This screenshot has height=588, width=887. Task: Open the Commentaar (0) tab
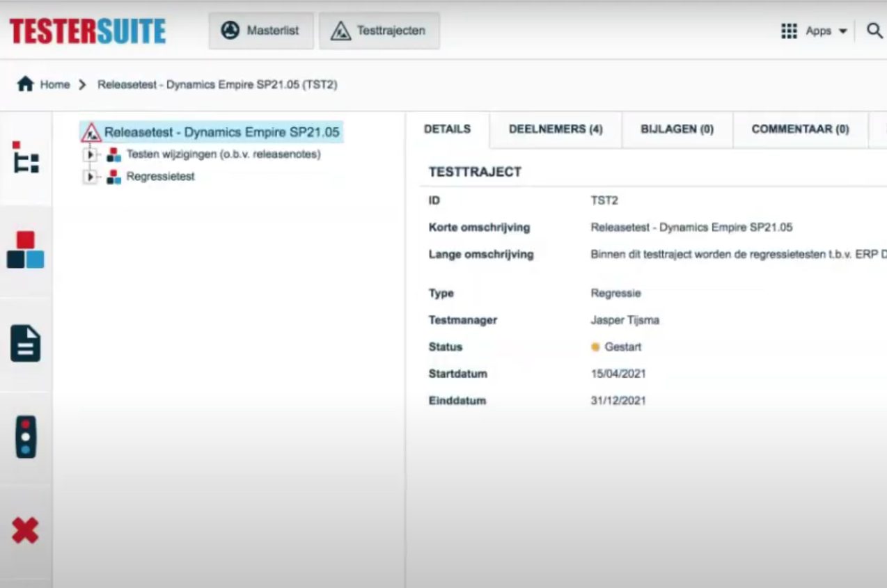800,129
